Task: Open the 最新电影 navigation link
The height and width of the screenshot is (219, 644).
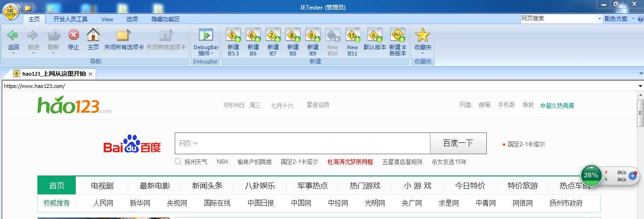Action: 155,186
